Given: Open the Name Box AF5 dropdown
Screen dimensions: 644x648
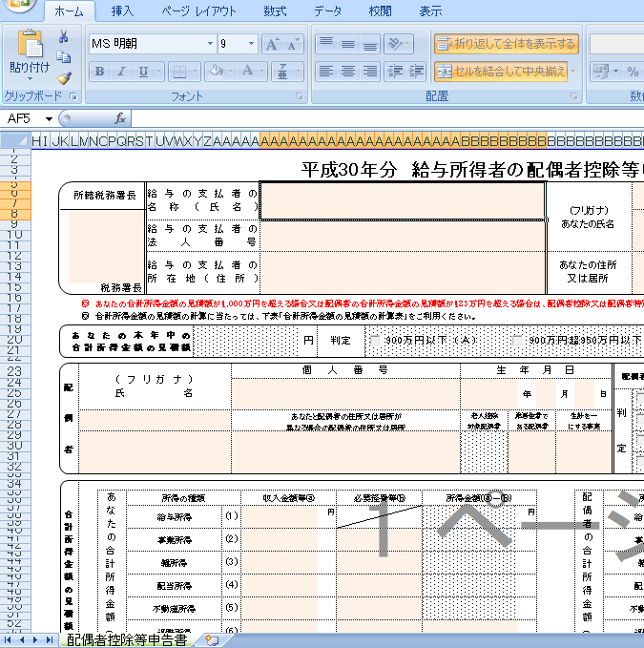Looking at the screenshot, I should [50, 119].
